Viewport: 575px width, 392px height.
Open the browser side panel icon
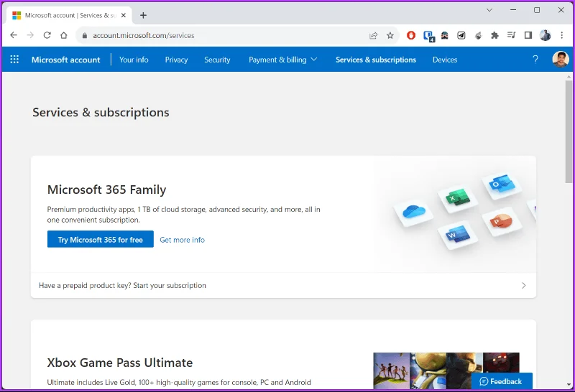pos(528,35)
